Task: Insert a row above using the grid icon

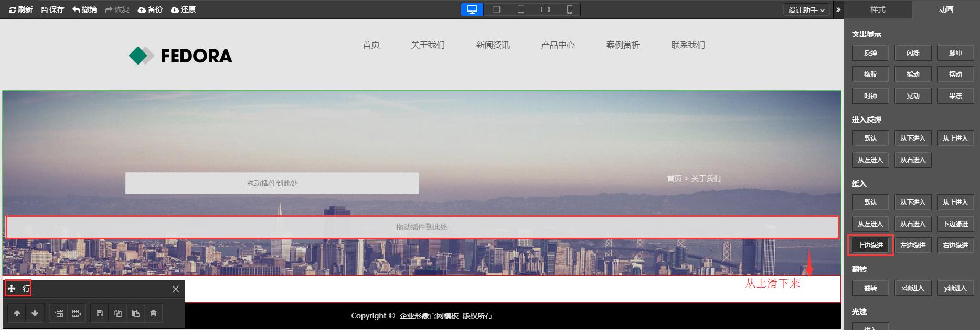Action: [59, 313]
